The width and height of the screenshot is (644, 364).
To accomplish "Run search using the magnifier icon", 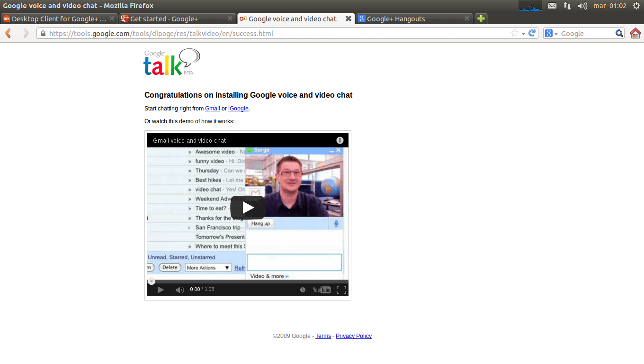I will coord(619,33).
